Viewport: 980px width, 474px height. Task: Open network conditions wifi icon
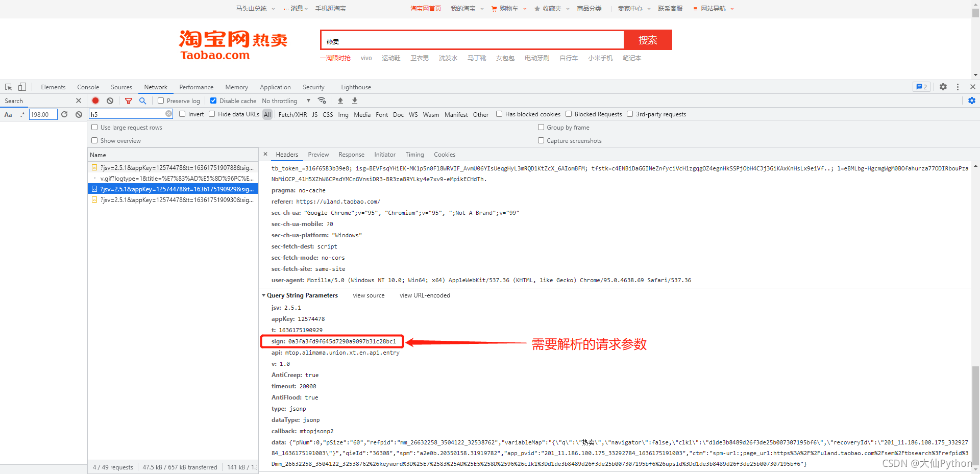click(x=322, y=101)
